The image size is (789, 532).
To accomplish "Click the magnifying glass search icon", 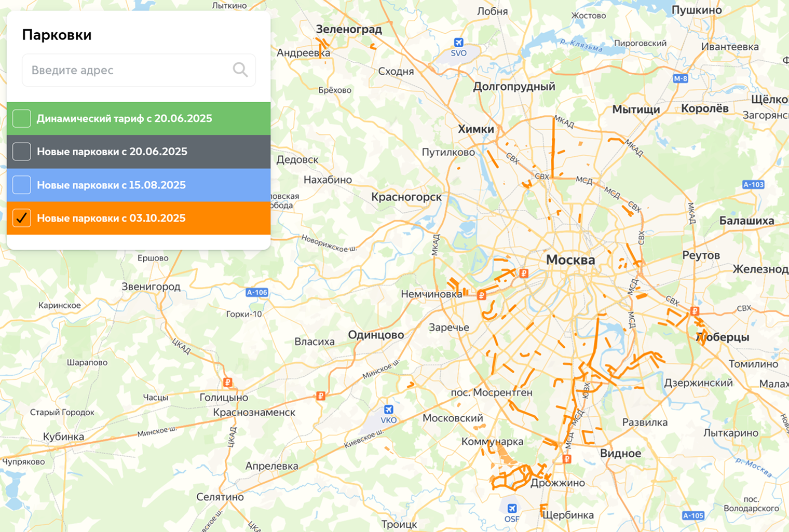I will pos(240,70).
